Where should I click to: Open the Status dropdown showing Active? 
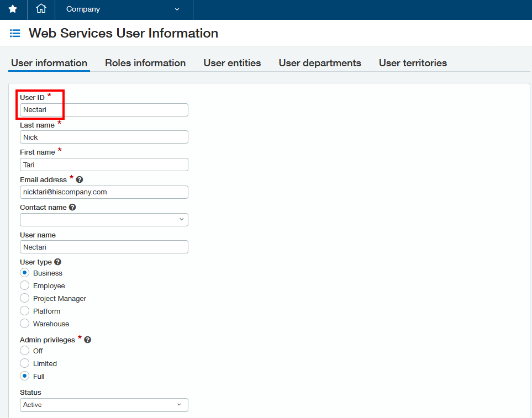pyautogui.click(x=104, y=405)
